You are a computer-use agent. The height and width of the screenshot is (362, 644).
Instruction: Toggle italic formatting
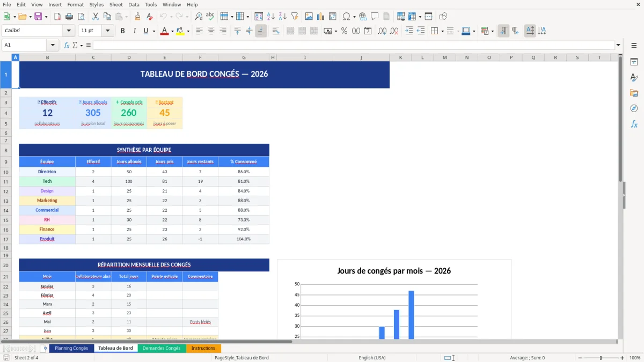[x=133, y=31]
